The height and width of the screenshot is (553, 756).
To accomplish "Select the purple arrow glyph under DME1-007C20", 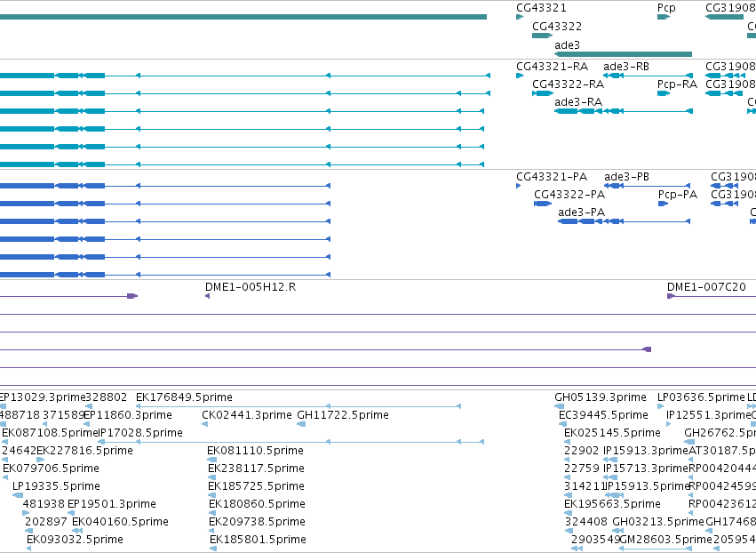I will pyautogui.click(x=671, y=296).
